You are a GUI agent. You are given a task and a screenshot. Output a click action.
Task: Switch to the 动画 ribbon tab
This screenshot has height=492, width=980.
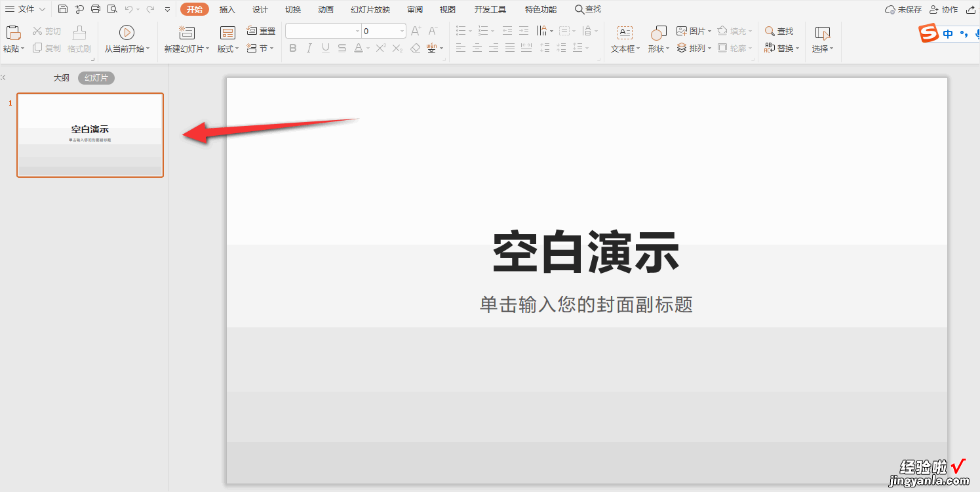pos(326,9)
